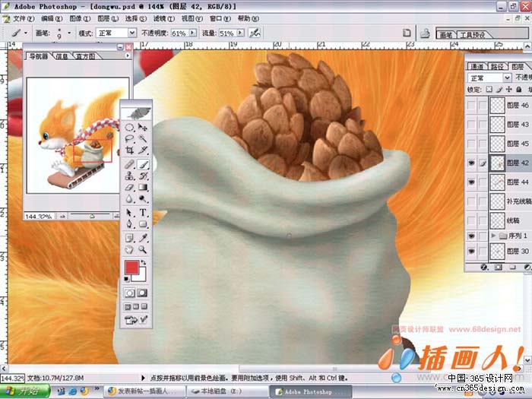This screenshot has width=532, height=399.
Task: Select the Type tool
Action: click(143, 213)
